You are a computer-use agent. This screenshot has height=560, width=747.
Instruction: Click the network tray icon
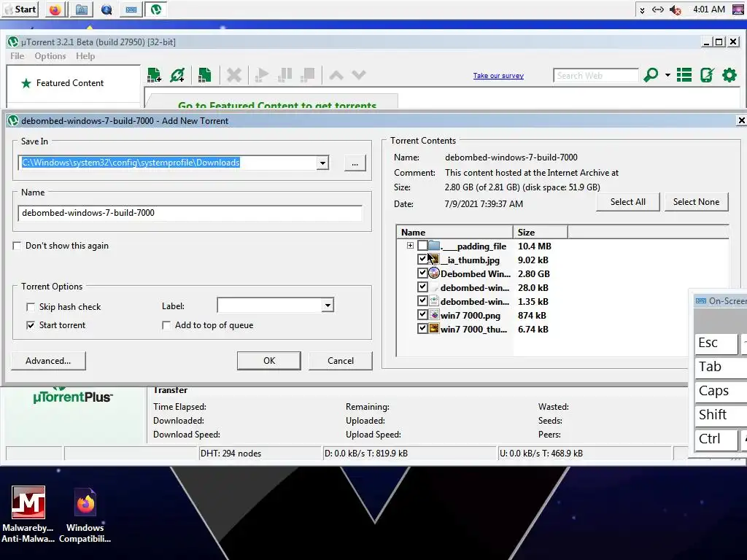click(x=658, y=9)
